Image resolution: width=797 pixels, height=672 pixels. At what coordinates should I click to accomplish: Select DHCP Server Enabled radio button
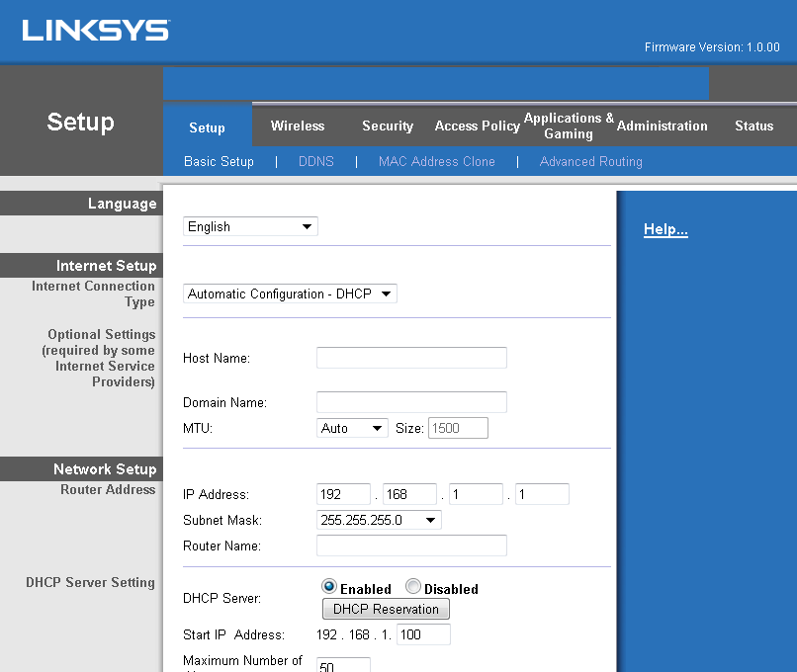pos(329,587)
